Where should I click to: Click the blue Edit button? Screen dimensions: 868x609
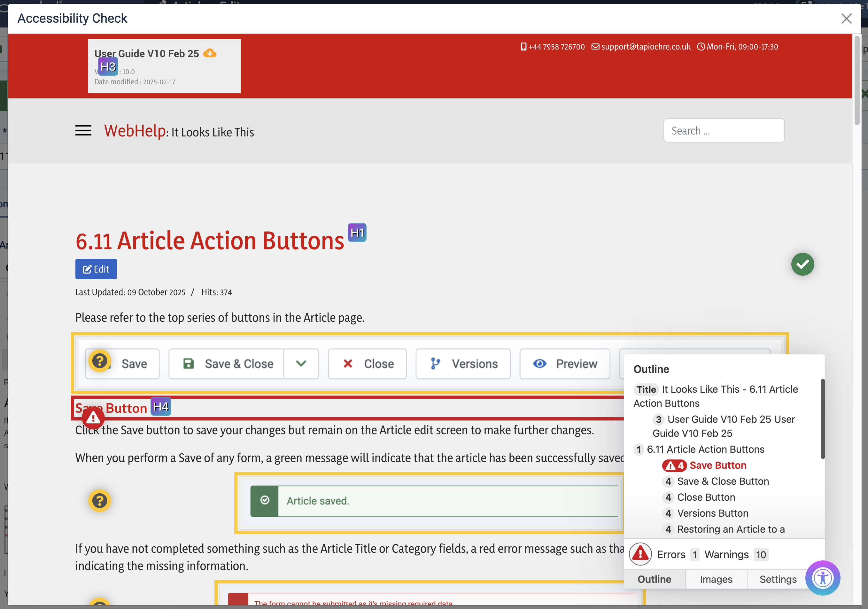point(96,269)
